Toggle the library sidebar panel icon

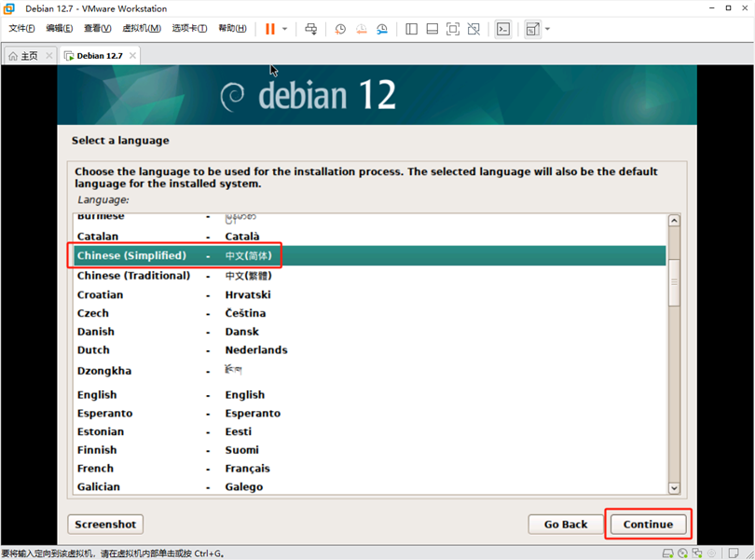click(x=411, y=29)
